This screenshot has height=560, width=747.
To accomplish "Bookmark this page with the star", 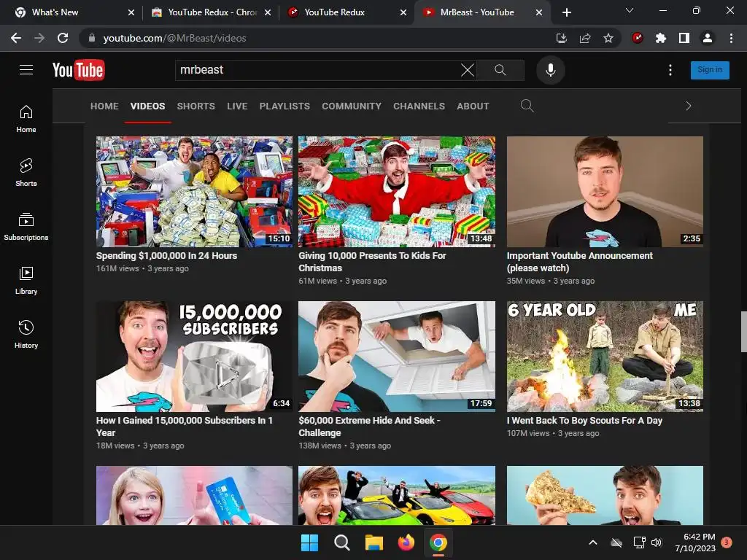I will point(608,38).
